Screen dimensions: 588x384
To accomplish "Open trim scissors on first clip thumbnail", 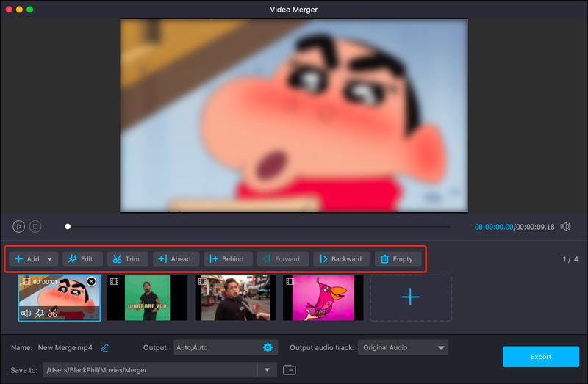I will point(52,314).
